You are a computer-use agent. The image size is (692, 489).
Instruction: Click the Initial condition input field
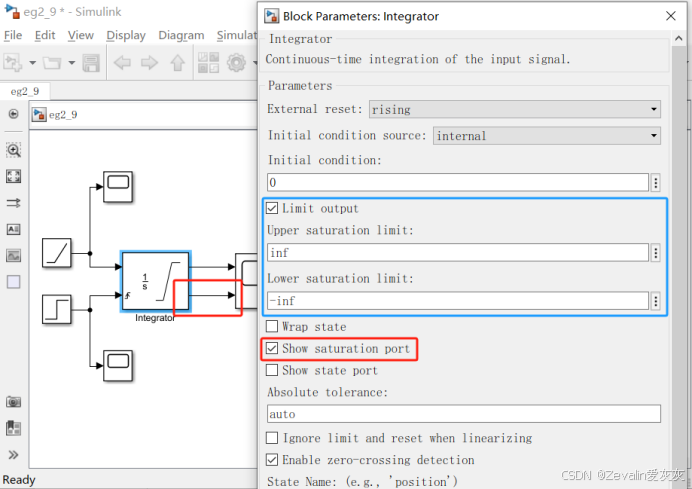pyautogui.click(x=458, y=182)
